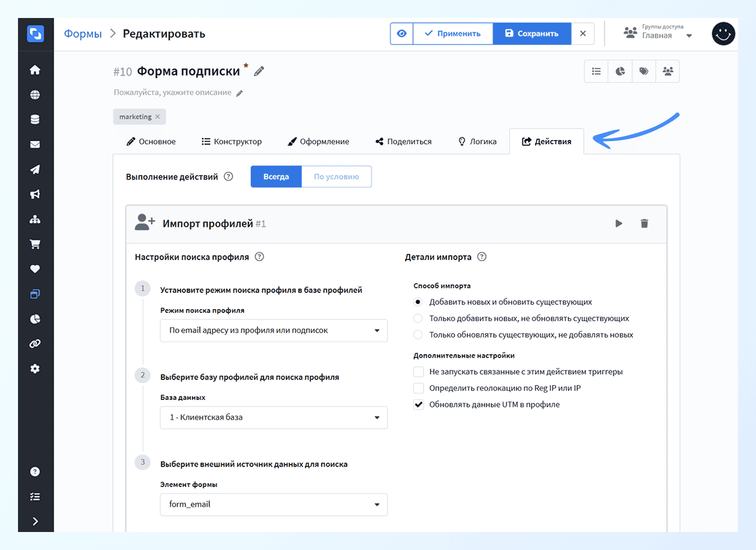Open the 'База данных' dropdown
This screenshot has height=550, width=756.
coord(274,417)
